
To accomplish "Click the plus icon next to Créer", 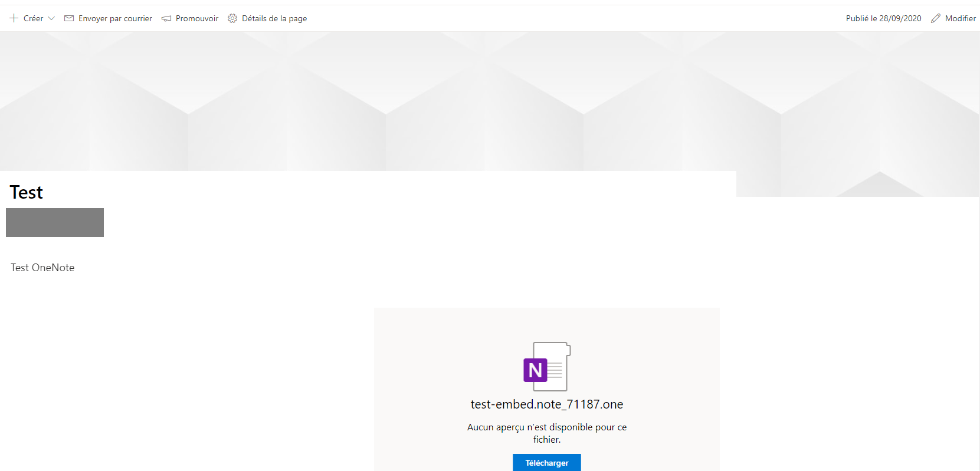I will [14, 18].
